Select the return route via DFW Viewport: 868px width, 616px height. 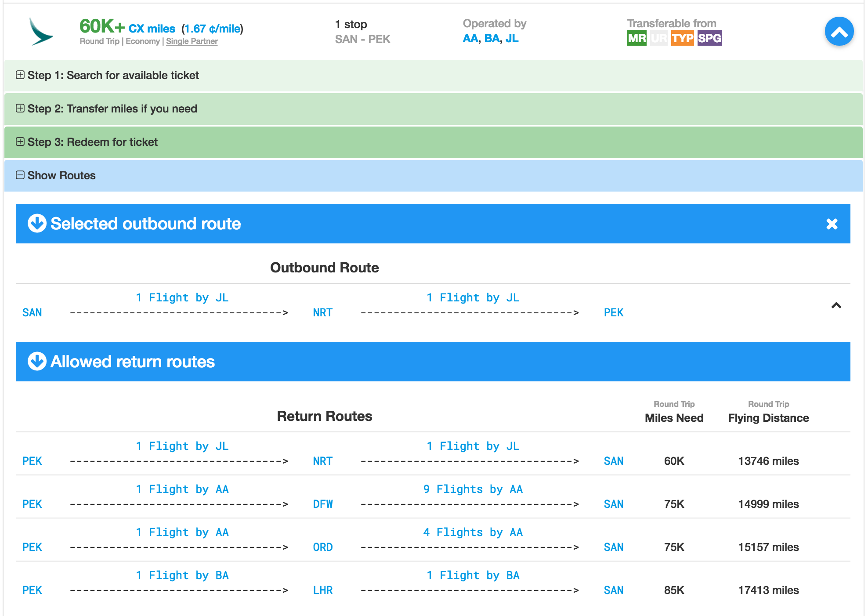click(433, 497)
